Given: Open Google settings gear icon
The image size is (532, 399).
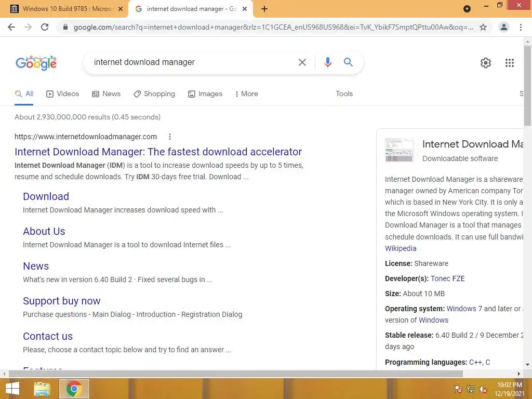Looking at the screenshot, I should coord(486,63).
